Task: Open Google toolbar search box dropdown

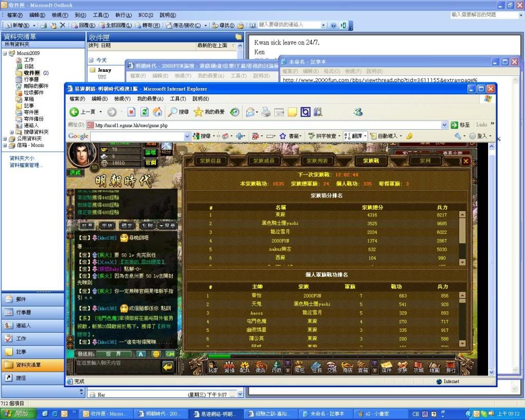Action: point(187,136)
